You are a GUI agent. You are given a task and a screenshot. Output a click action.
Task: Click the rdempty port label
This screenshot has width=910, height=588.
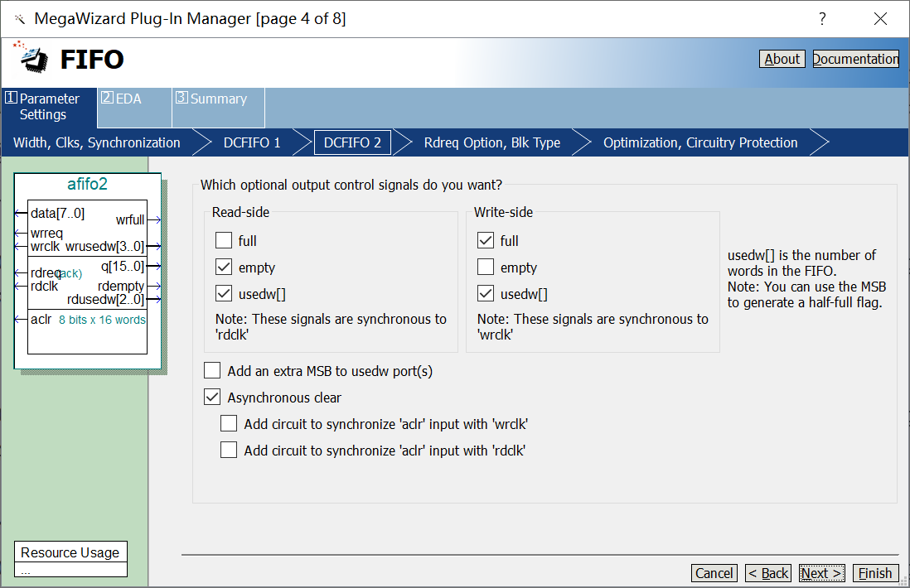[121, 286]
